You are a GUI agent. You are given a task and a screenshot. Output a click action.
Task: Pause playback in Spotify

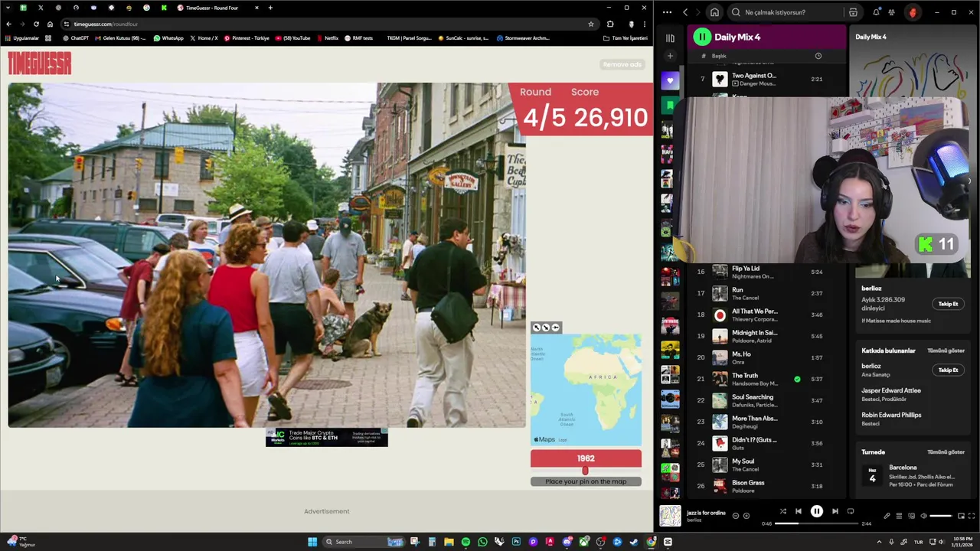click(x=816, y=511)
